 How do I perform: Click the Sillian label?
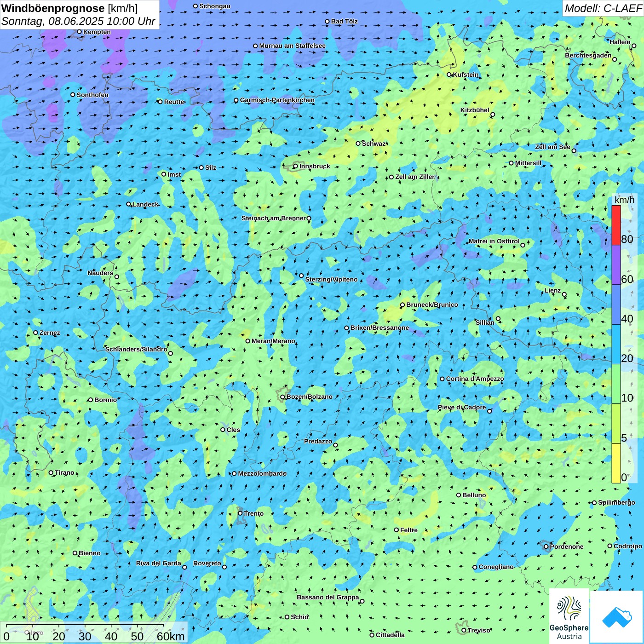point(485,322)
